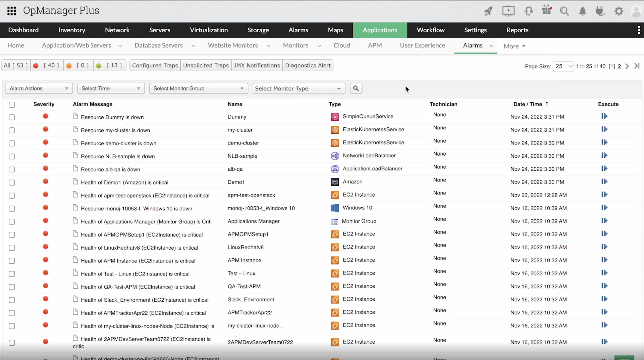Expand the Select Monitor Group dropdown
The image size is (644, 360).
199,88
